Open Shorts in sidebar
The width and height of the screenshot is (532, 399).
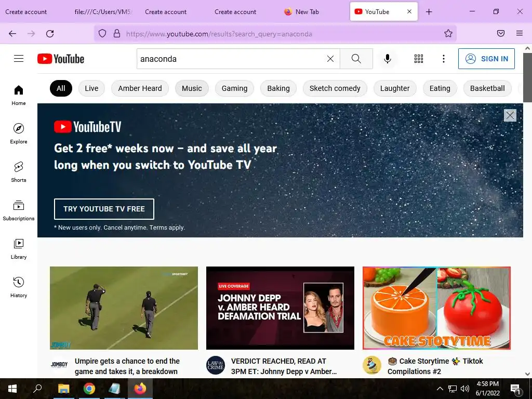coord(19,172)
